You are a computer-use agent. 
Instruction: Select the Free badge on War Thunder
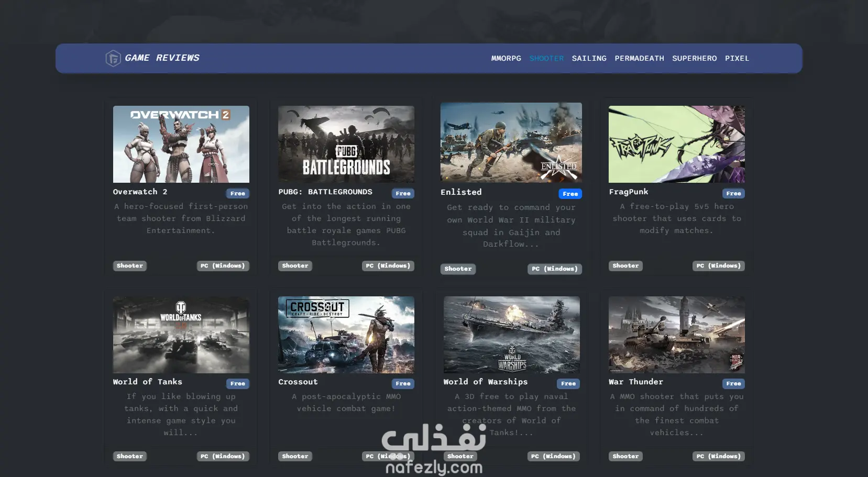733,383
